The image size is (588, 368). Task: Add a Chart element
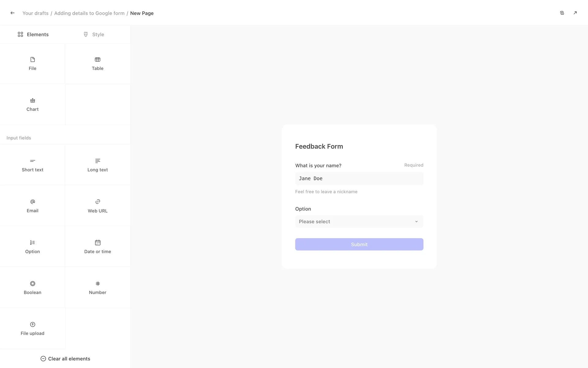coord(32,105)
